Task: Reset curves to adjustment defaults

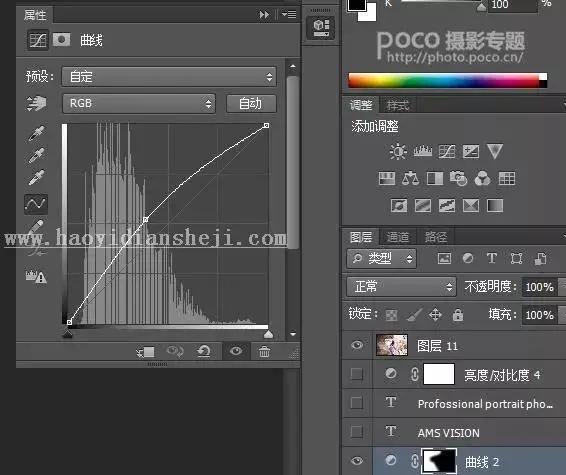Action: 204,351
